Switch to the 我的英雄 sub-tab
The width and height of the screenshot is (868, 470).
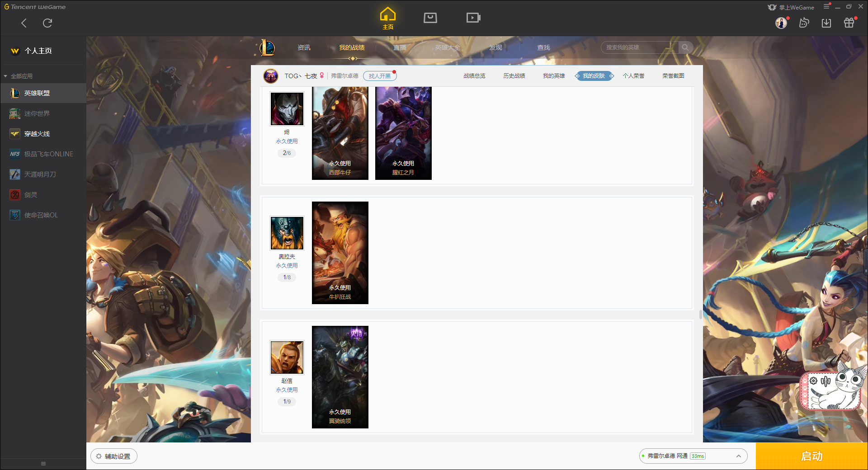554,76
